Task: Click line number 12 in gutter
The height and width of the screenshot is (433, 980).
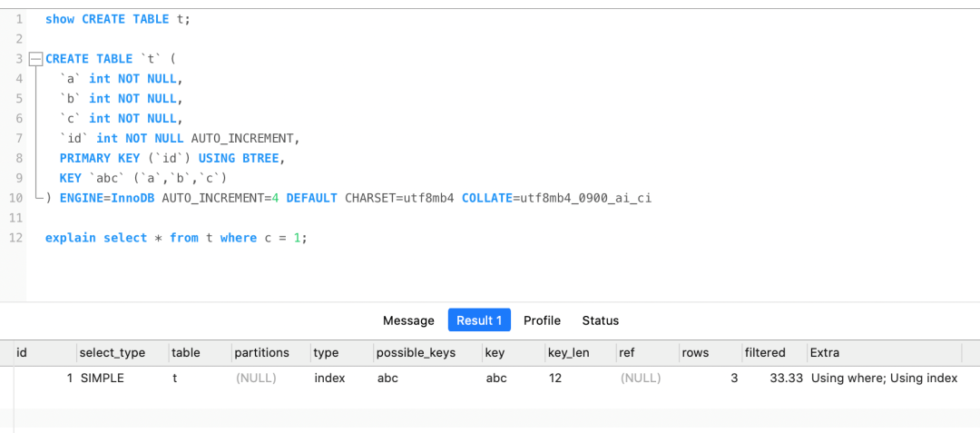Action: click(15, 238)
